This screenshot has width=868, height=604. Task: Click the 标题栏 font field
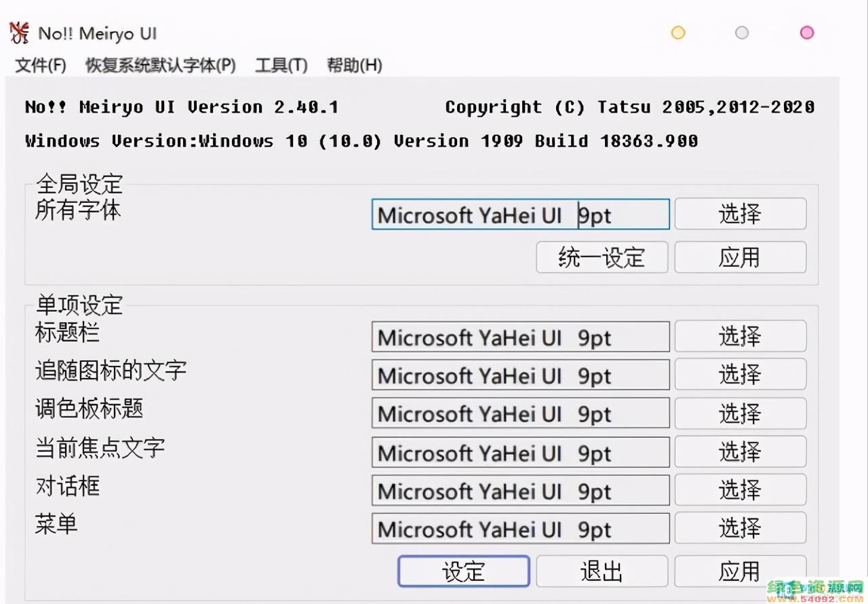(x=520, y=337)
